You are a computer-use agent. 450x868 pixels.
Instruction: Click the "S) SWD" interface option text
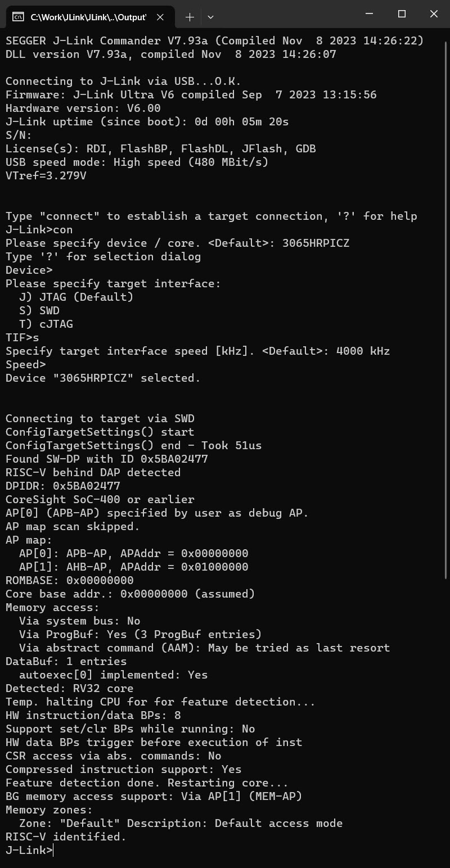tap(39, 310)
